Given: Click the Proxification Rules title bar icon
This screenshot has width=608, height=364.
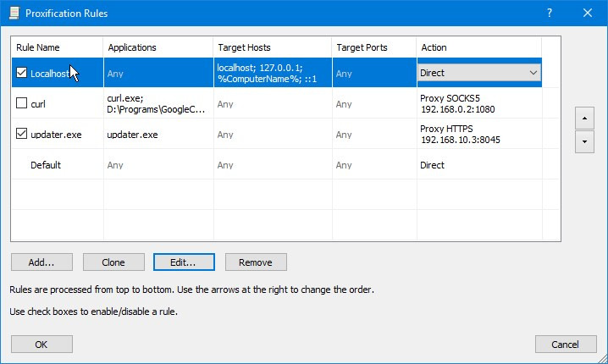Looking at the screenshot, I should (x=14, y=13).
